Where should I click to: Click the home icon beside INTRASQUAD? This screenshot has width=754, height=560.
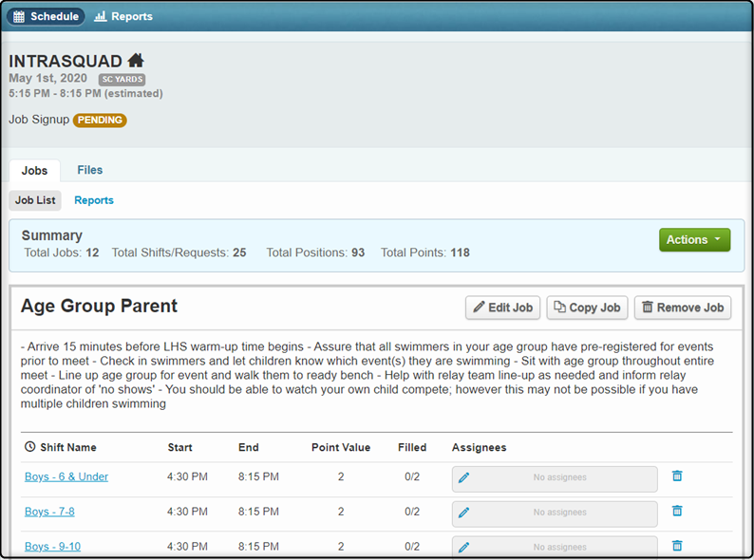coord(136,61)
